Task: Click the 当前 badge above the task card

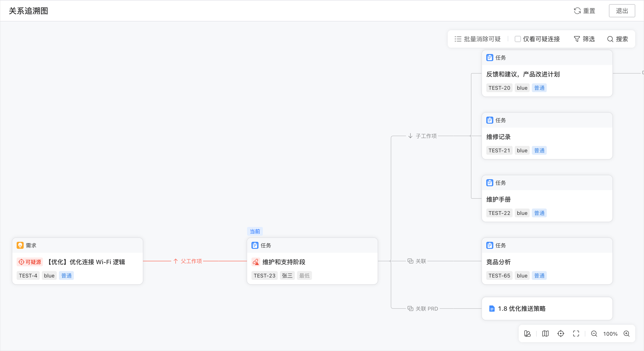Action: tap(255, 231)
